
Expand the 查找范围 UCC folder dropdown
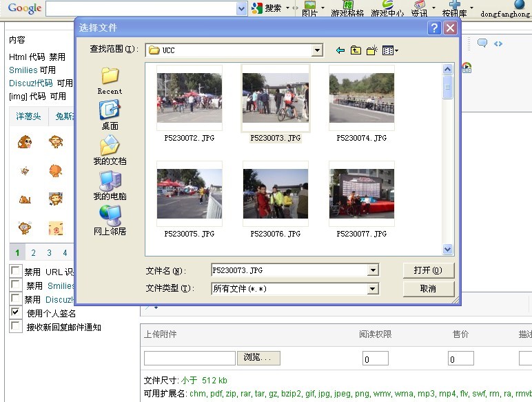tap(317, 50)
